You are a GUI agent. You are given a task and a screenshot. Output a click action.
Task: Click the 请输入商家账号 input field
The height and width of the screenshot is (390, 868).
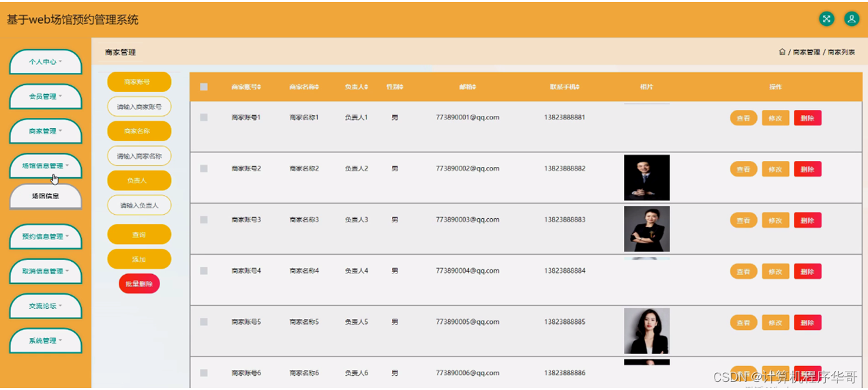click(x=139, y=107)
